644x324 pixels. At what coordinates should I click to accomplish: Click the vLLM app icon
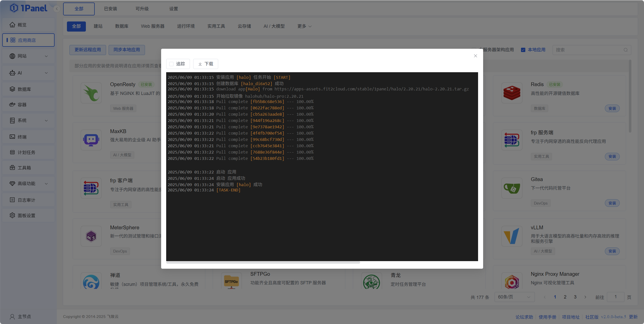pyautogui.click(x=512, y=236)
